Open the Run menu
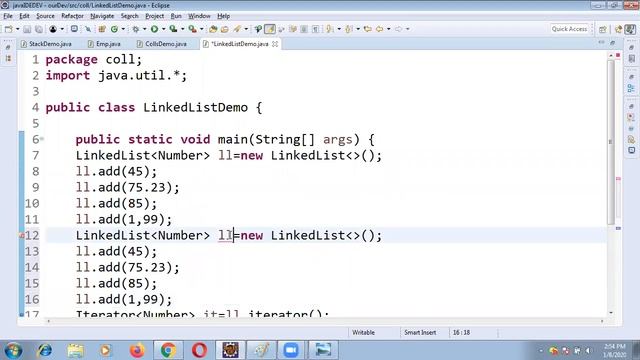Viewport: 640px width, 360px height. click(x=176, y=16)
